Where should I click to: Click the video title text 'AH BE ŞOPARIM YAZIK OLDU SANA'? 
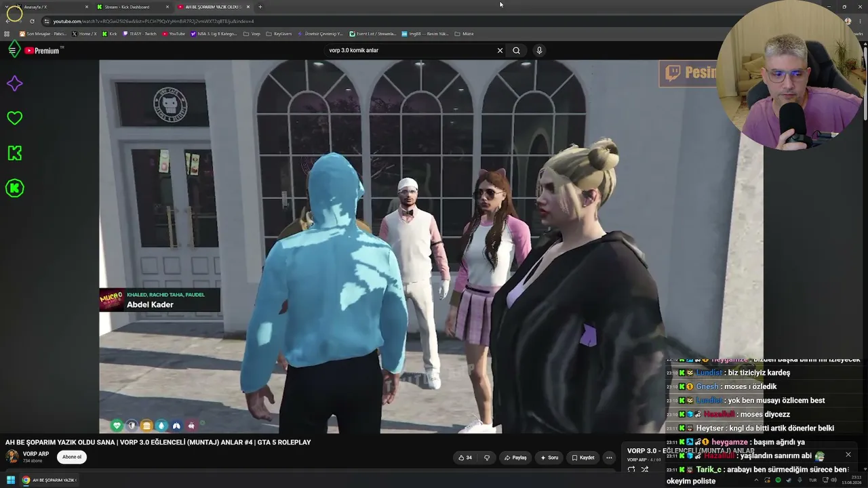[x=60, y=442]
